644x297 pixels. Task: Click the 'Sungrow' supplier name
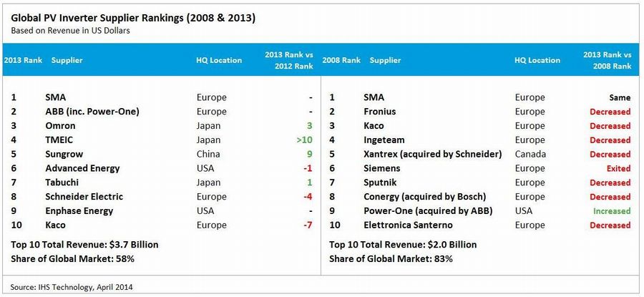click(x=64, y=154)
